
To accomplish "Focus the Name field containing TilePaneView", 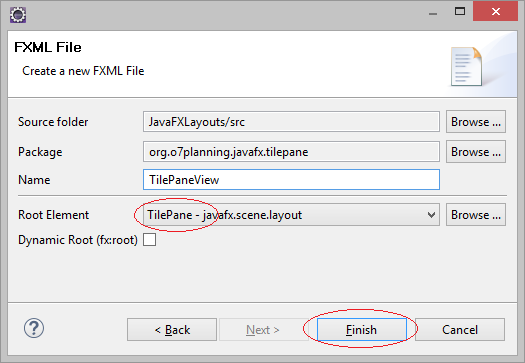I will click(x=291, y=179).
